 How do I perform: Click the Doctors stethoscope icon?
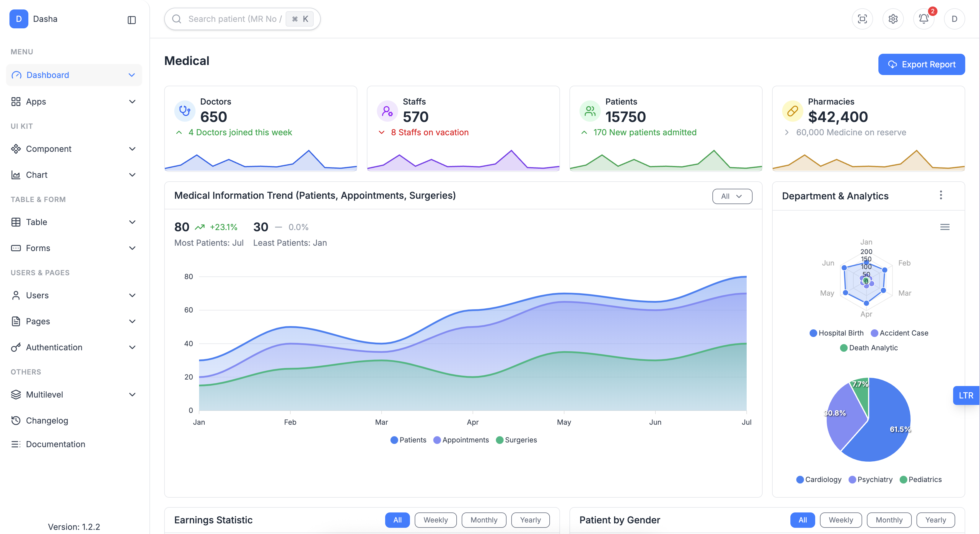(185, 111)
